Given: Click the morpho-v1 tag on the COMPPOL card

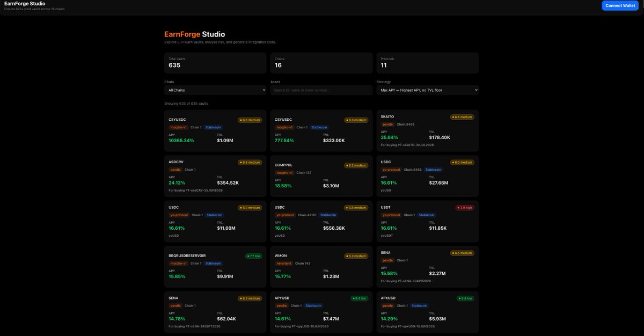Looking at the screenshot, I should point(284,173).
